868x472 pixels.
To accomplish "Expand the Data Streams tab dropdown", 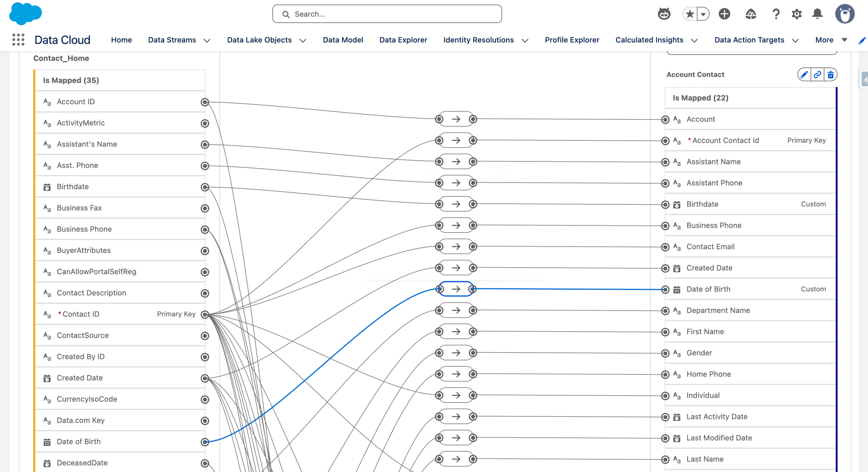I will (x=207, y=40).
